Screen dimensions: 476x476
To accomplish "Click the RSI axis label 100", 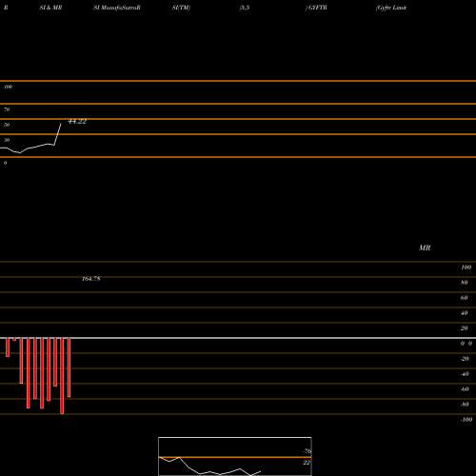I will tap(8, 87).
